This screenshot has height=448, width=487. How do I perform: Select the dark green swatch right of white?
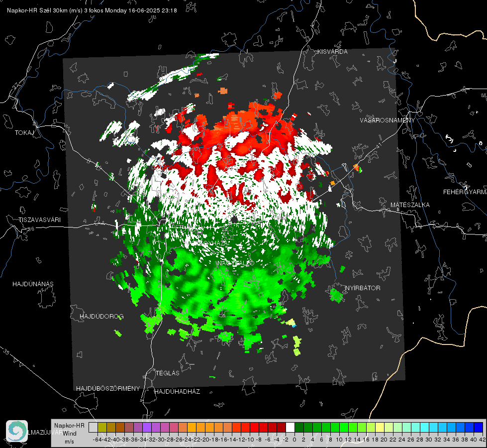point(299,427)
